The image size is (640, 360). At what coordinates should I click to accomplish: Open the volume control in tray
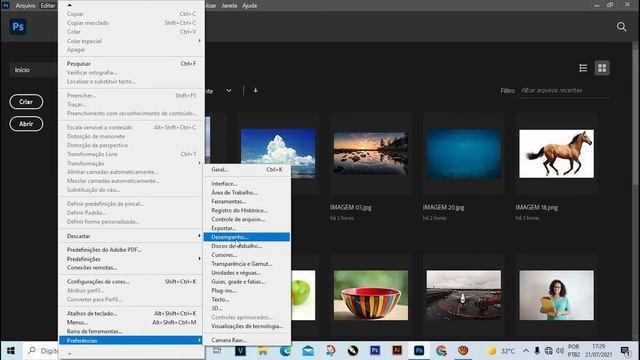[x=560, y=351]
